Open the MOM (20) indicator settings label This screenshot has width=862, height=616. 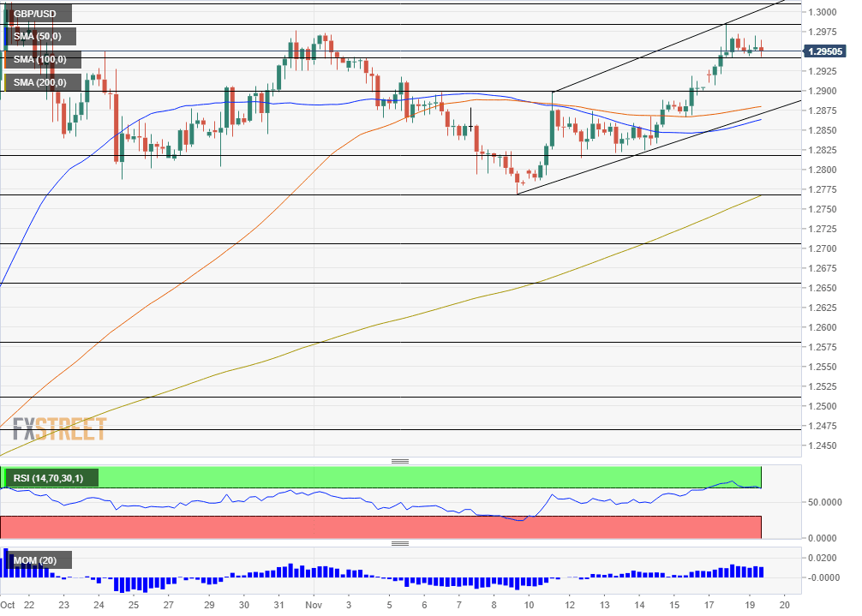click(x=36, y=559)
